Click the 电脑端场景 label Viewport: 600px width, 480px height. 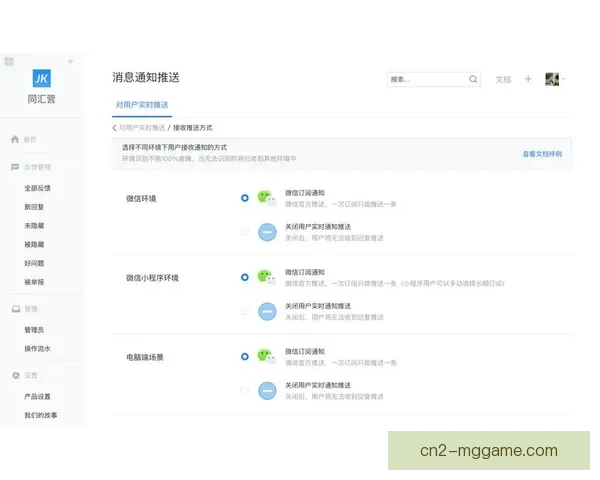click(x=145, y=357)
